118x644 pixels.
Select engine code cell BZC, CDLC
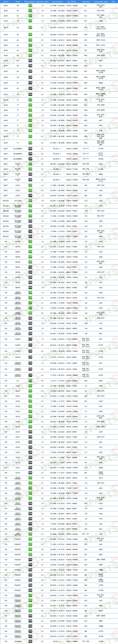tap(101, 45)
